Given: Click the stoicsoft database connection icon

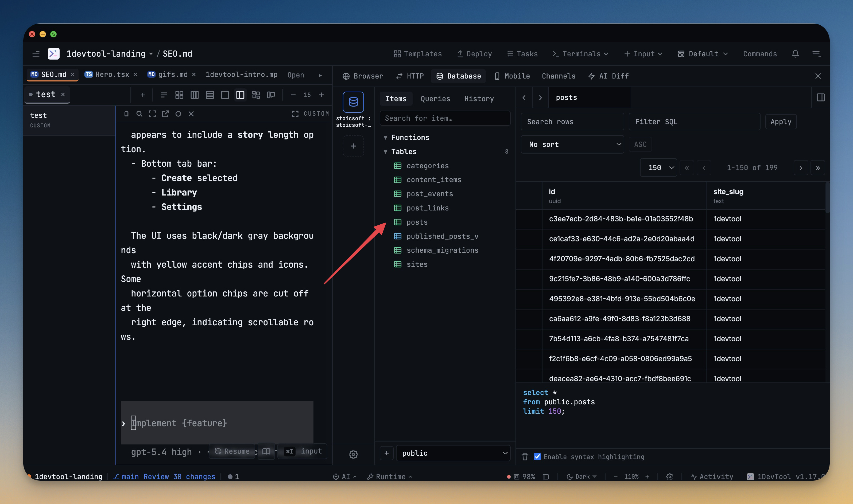Looking at the screenshot, I should tap(353, 102).
